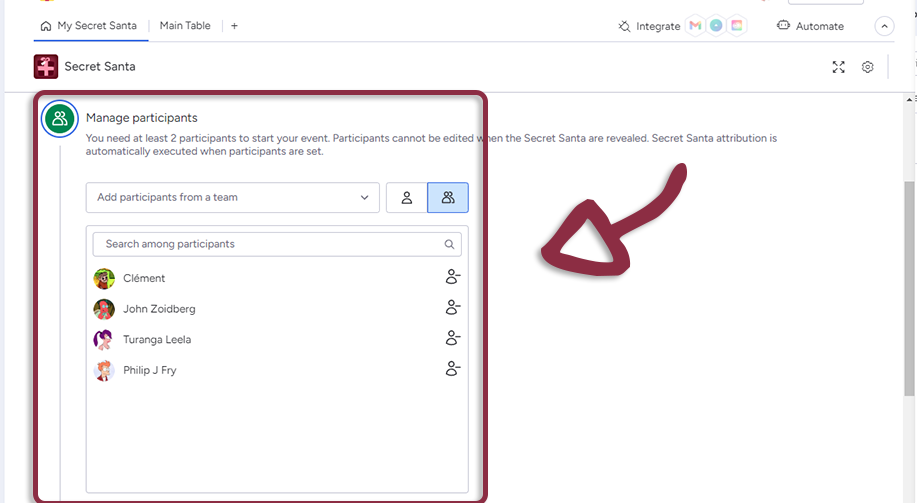Switch to the Main Table tab
Image resolution: width=917 pixels, height=503 pixels.
(x=185, y=26)
